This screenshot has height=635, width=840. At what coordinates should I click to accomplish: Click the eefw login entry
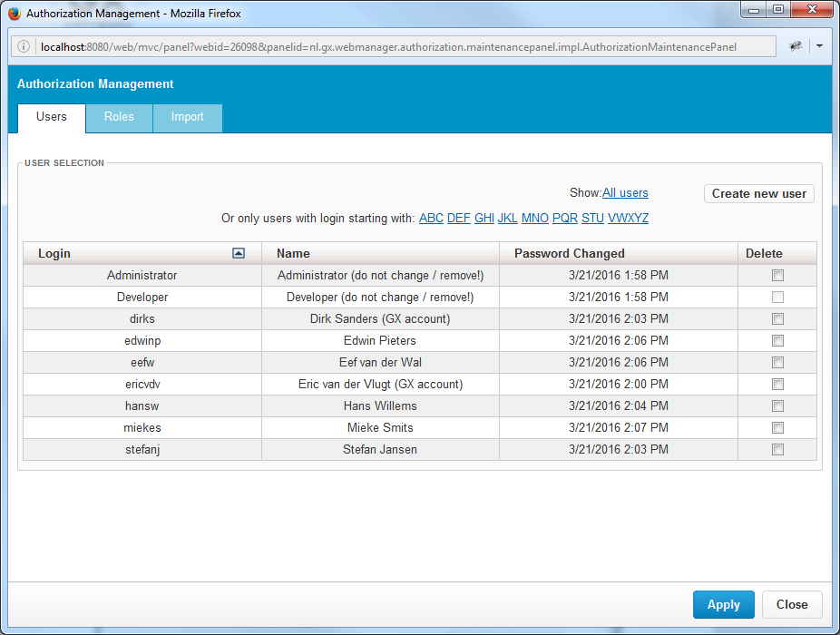pyautogui.click(x=142, y=362)
